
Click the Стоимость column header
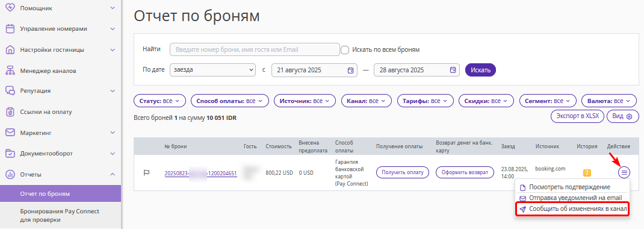(279, 146)
